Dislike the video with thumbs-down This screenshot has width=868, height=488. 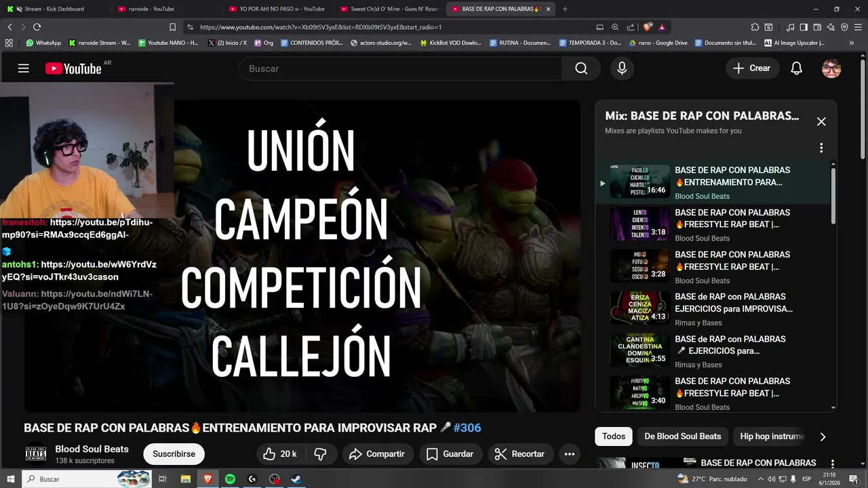(321, 454)
